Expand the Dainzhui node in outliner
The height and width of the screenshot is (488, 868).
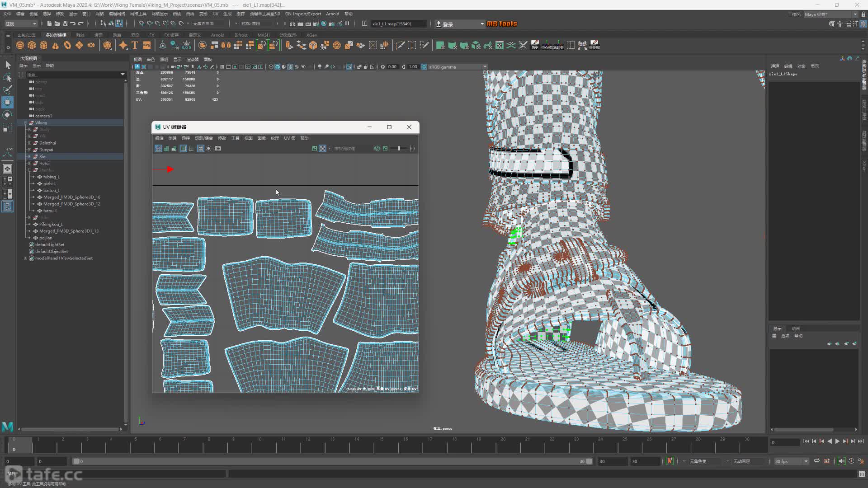coord(29,143)
